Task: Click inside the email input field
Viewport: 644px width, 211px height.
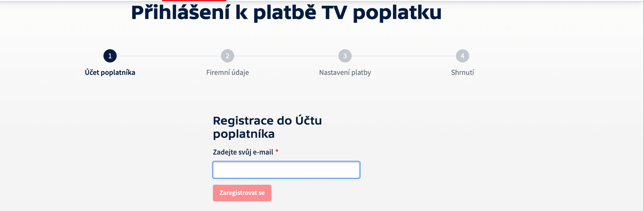Action: click(286, 170)
